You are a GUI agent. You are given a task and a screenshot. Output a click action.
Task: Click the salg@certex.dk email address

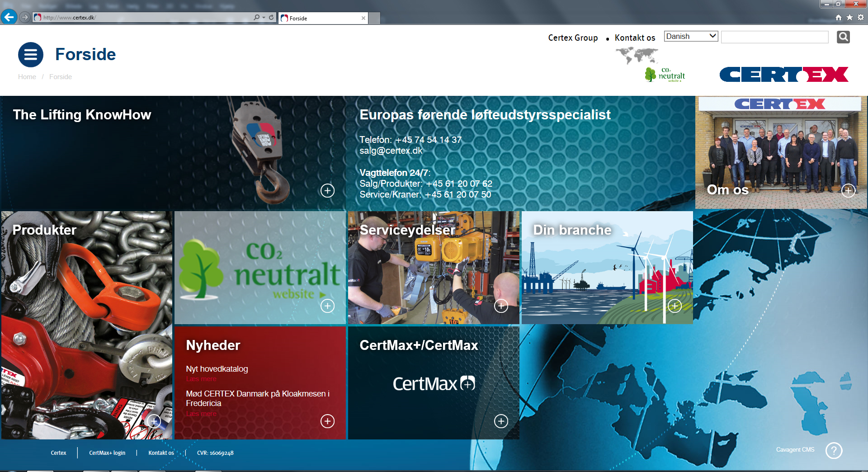(391, 151)
